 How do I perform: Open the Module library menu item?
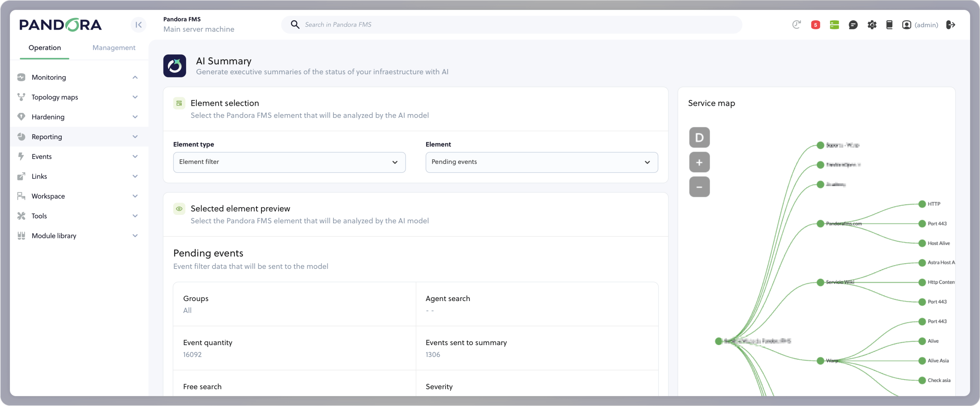[x=79, y=236]
